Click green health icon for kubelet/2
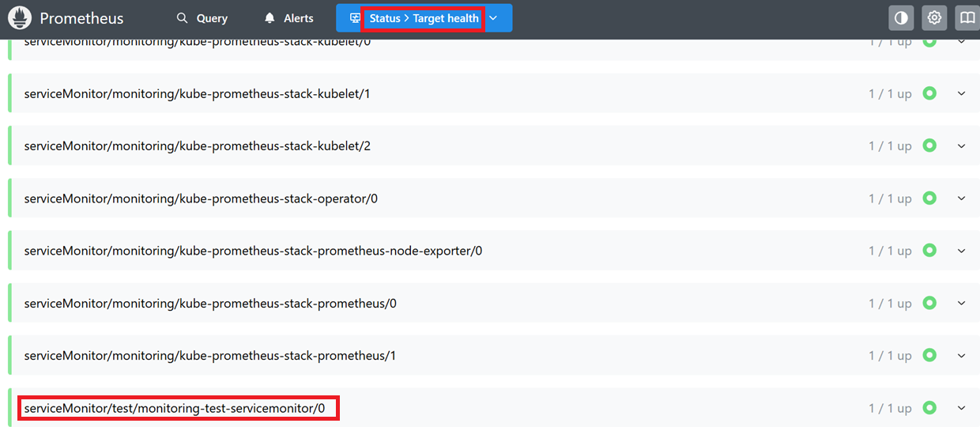 929,145
